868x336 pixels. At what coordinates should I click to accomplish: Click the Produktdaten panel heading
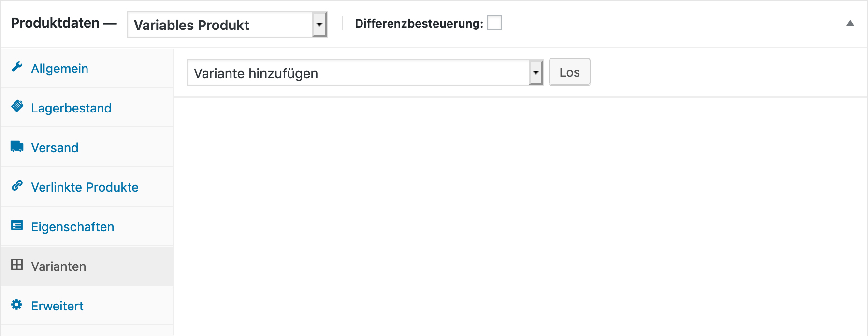(55, 23)
